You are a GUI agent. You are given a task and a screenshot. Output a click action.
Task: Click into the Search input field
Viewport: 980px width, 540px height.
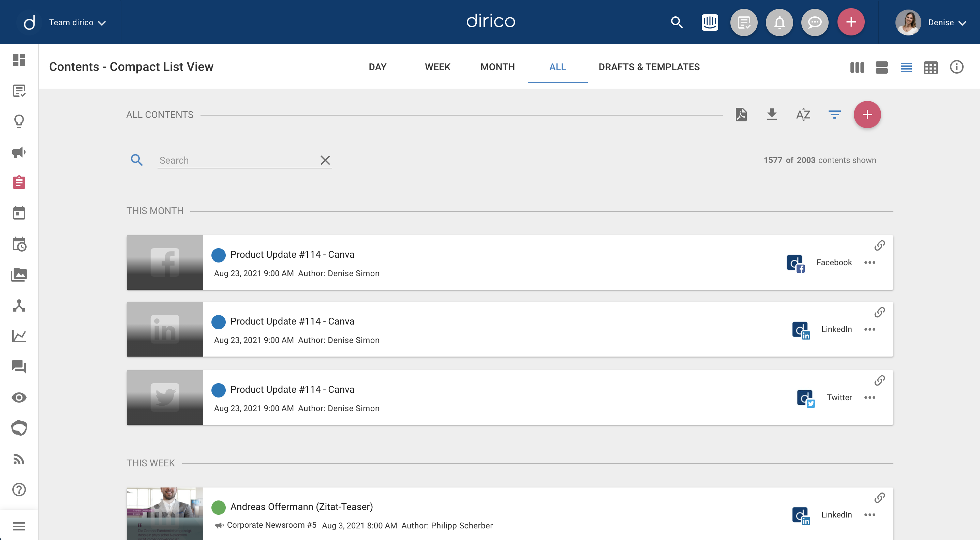[x=236, y=160]
